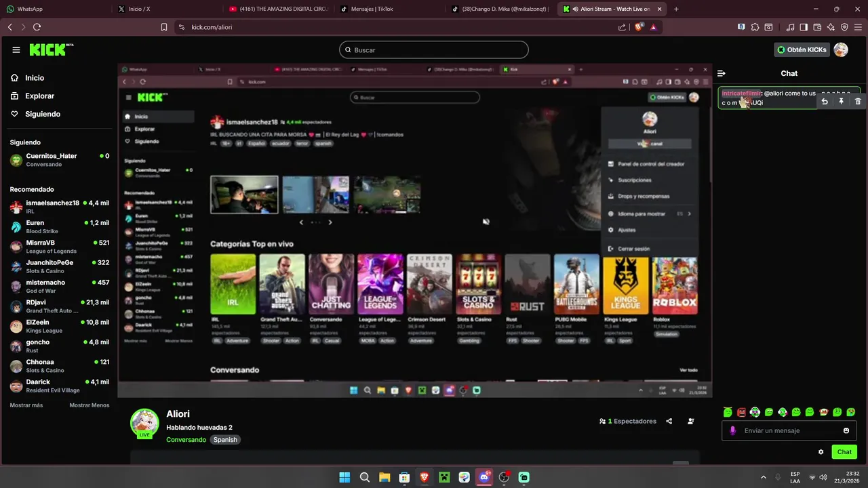Open JuanchitoPeGe recommended channel
This screenshot has width=868, height=488.
60,266
